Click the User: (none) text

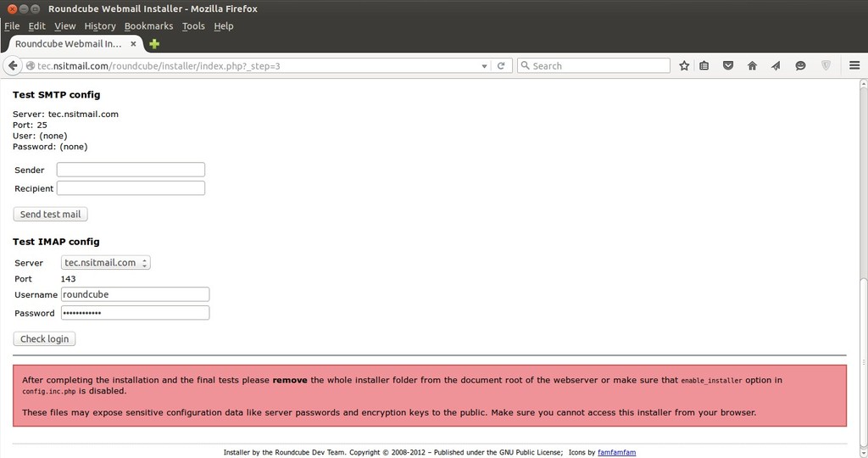[x=40, y=136]
